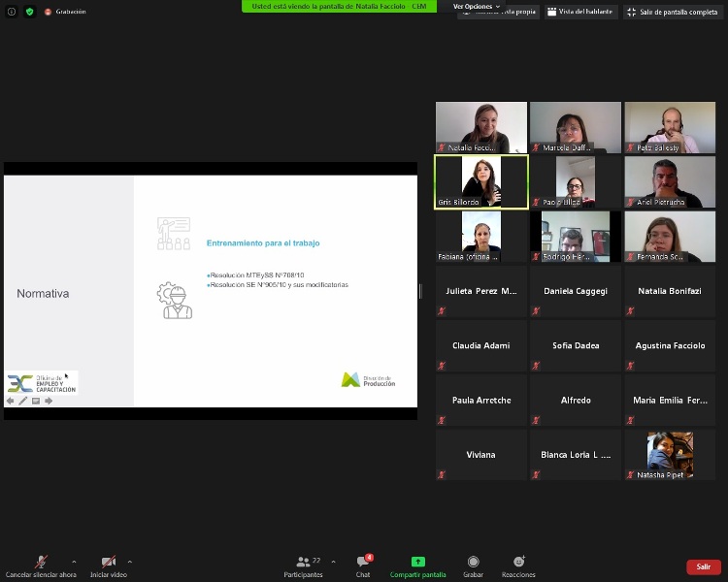Viewport: 728px width, 582px height.
Task: Expand video options arrow beside camera
Action: pos(130,562)
